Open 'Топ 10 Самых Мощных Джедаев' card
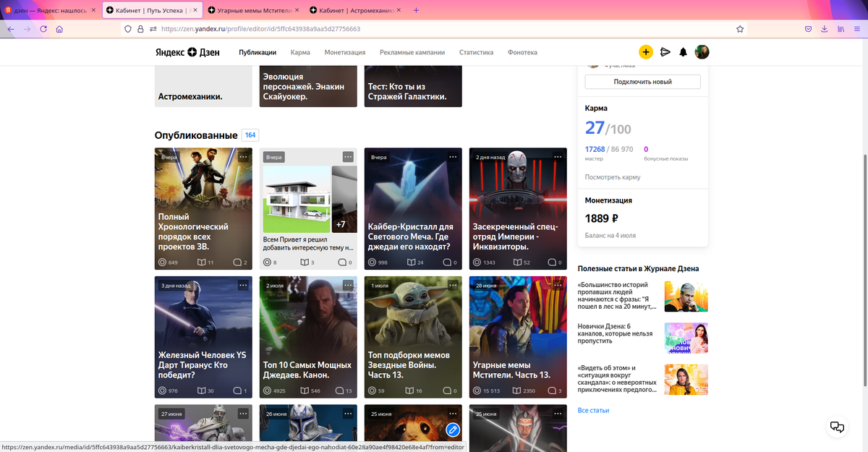Viewport: 868px width, 452px height. (x=308, y=337)
